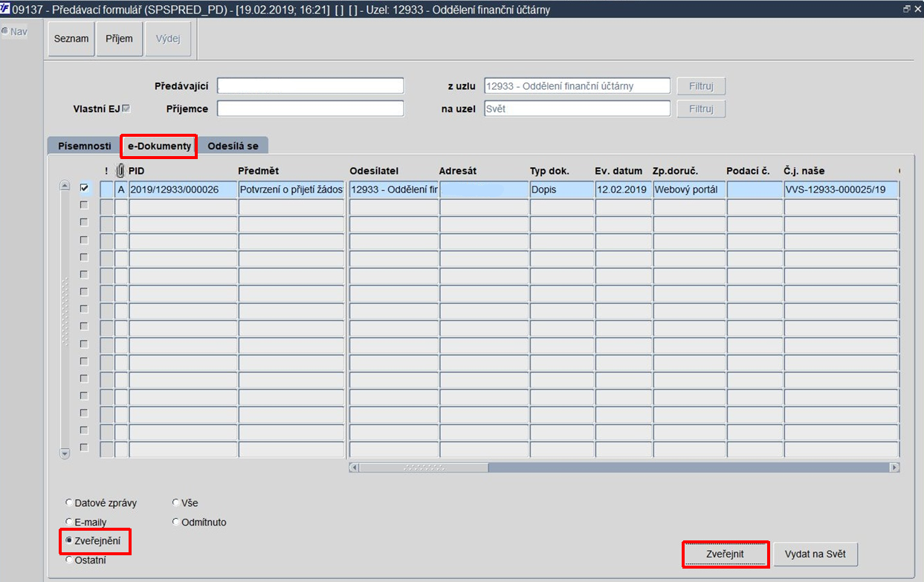
Task: Switch to the Písemnosti tab
Action: [x=85, y=146]
